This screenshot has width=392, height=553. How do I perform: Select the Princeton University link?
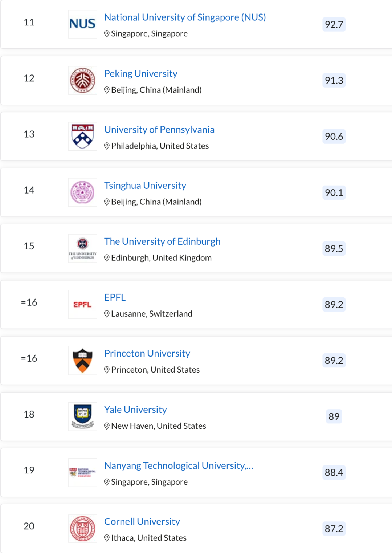[147, 353]
